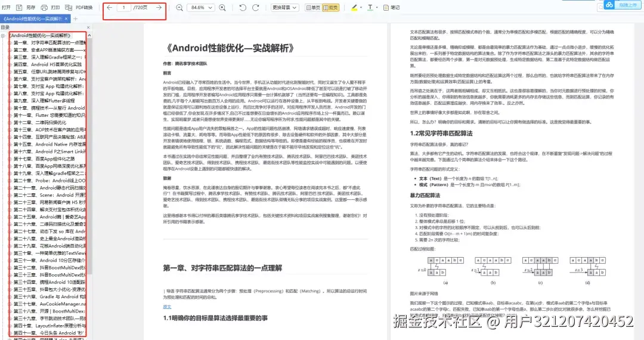Open outline entry 第二章 安卓APP崩溃捕获方案
Viewport: 644px width, 340px height.
(x=49, y=50)
